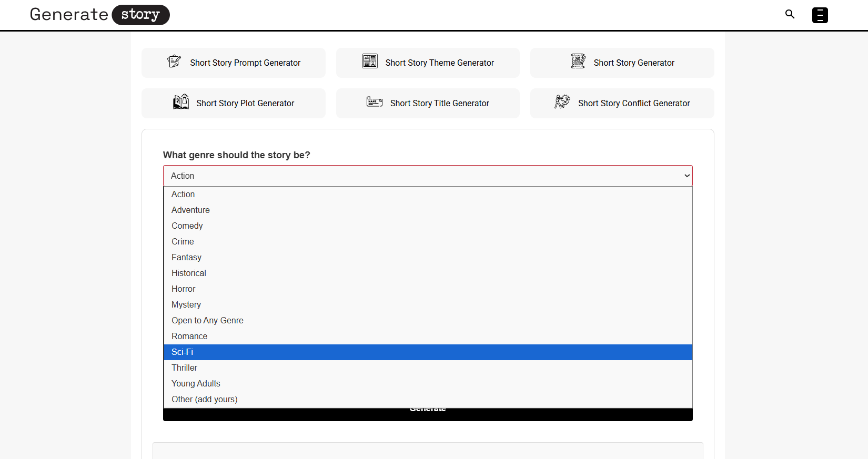Click the Generate story logo

click(x=99, y=15)
